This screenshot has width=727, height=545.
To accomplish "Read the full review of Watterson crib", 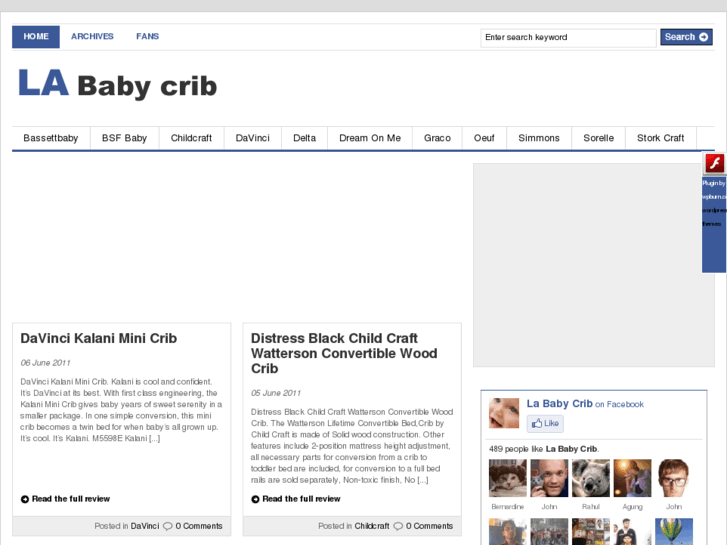I will 301,499.
